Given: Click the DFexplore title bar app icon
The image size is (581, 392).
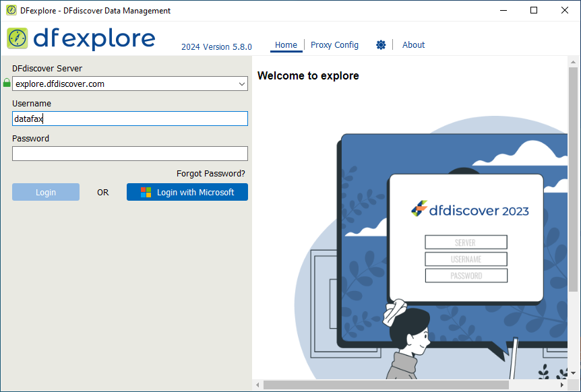Looking at the screenshot, I should pyautogui.click(x=11, y=10).
